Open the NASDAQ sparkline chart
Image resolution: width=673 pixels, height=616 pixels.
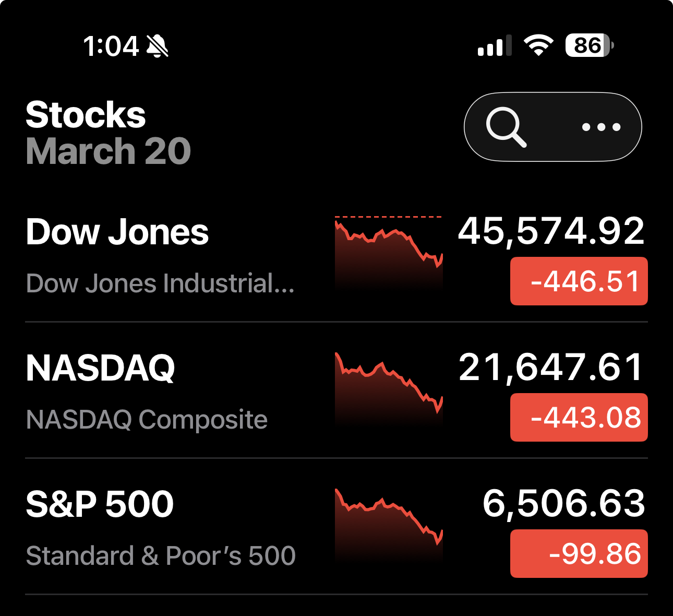(x=389, y=389)
